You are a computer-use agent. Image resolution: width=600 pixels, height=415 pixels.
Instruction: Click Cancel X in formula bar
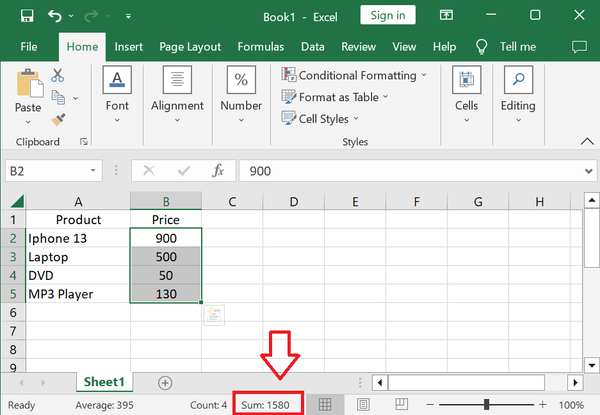point(148,170)
